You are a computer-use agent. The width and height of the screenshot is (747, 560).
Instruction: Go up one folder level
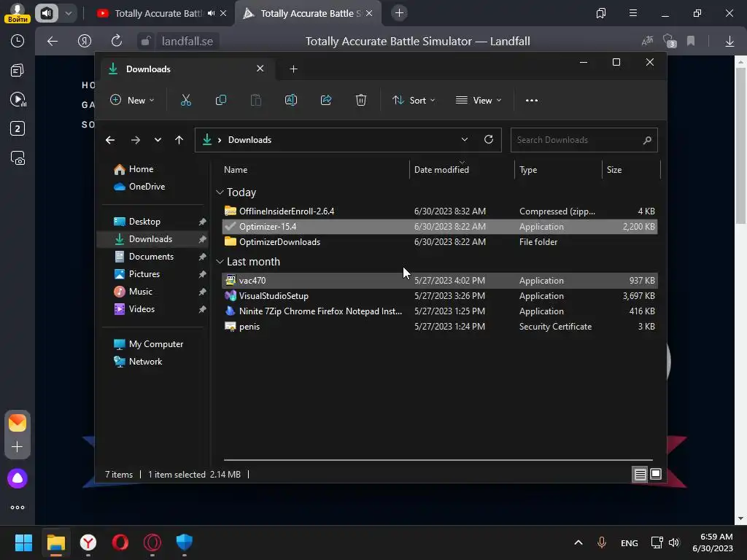click(x=179, y=140)
